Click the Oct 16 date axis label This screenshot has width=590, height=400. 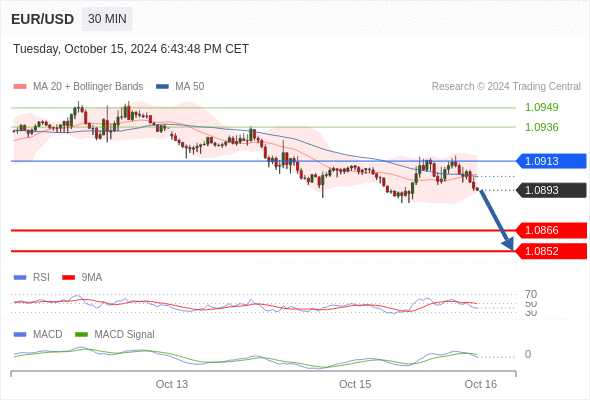481,384
